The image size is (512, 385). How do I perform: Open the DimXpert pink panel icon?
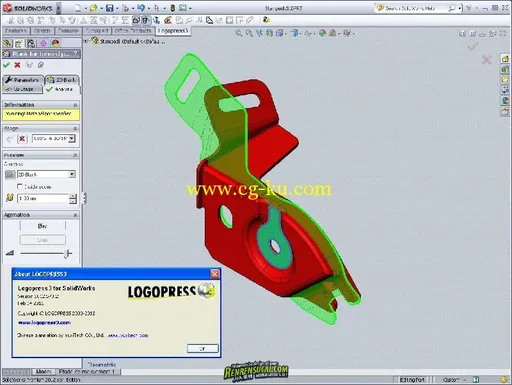coord(43,43)
